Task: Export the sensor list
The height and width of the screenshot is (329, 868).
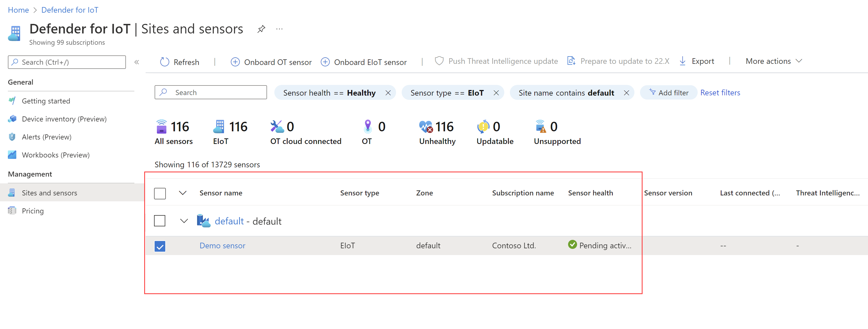Action: (697, 61)
